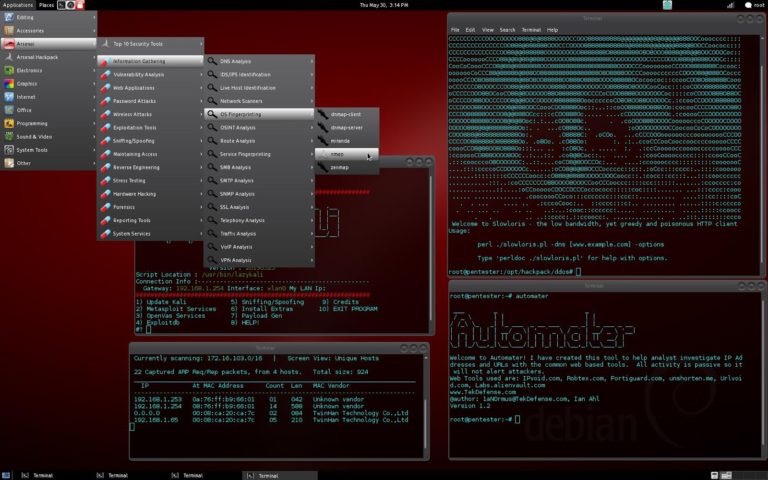Image resolution: width=768 pixels, height=480 pixels.
Task: Select the Arsenal Hackpack menu icon
Action: pyautogui.click(x=9, y=57)
